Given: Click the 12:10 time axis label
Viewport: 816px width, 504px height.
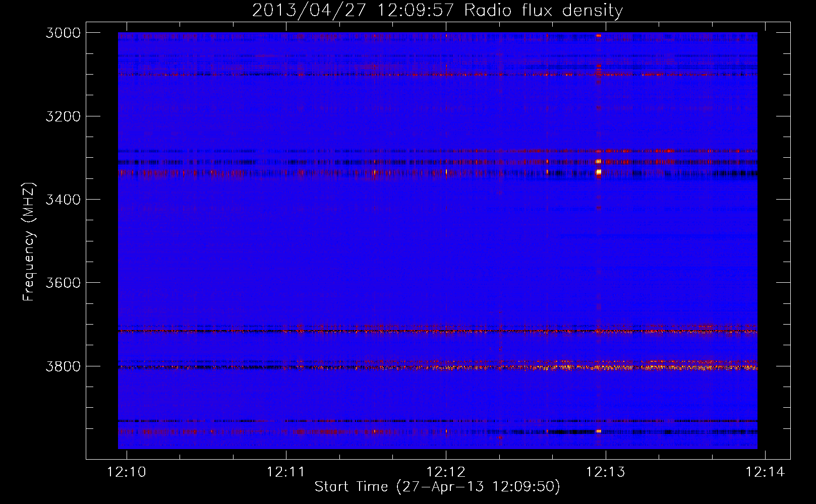Looking at the screenshot, I should click(x=127, y=472).
